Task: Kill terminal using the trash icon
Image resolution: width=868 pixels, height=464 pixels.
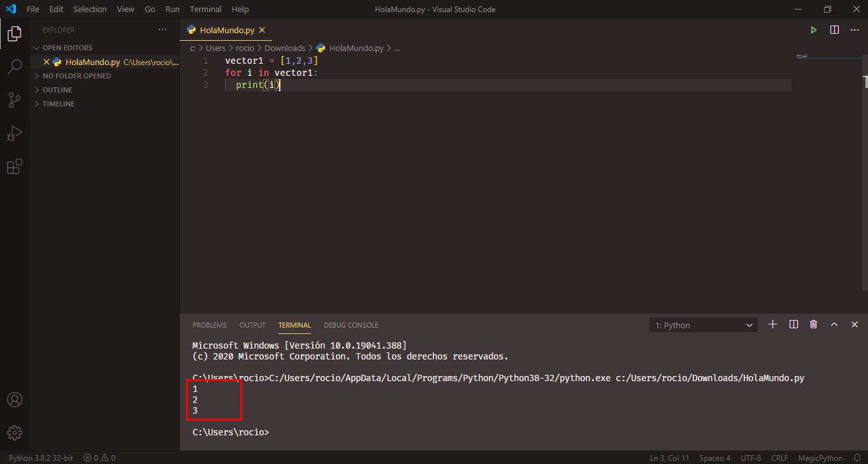Action: tap(813, 324)
